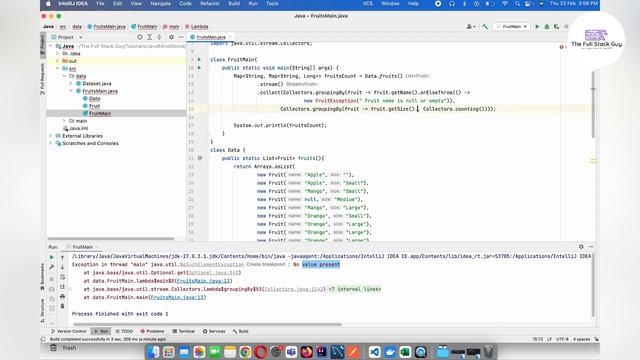Open Problems tool window tab
The image size is (640, 360).
[152, 331]
